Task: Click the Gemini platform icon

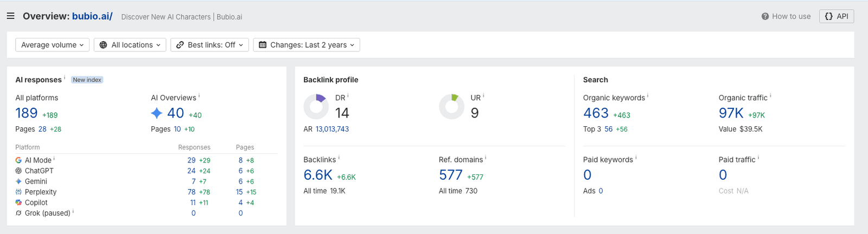Action: click(18, 181)
